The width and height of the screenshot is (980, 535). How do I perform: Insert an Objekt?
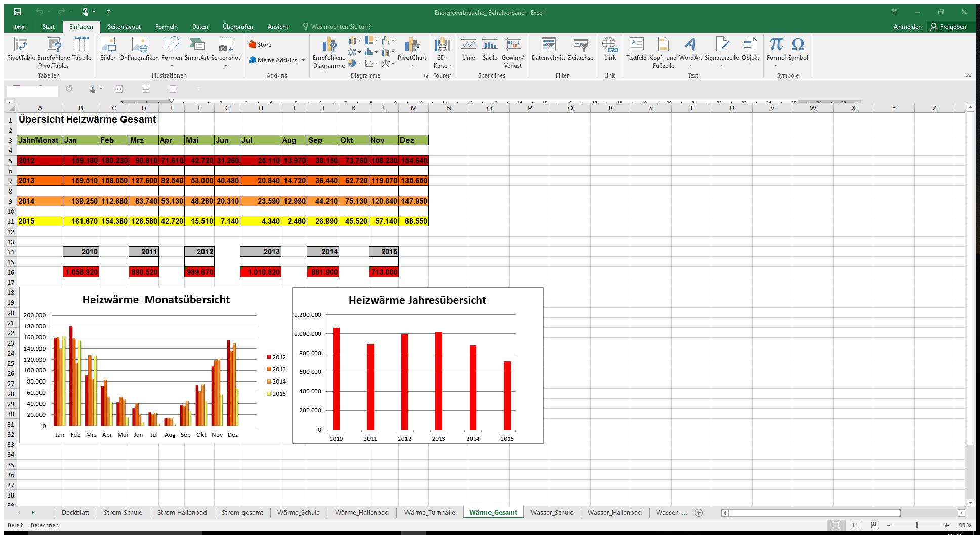click(750, 50)
